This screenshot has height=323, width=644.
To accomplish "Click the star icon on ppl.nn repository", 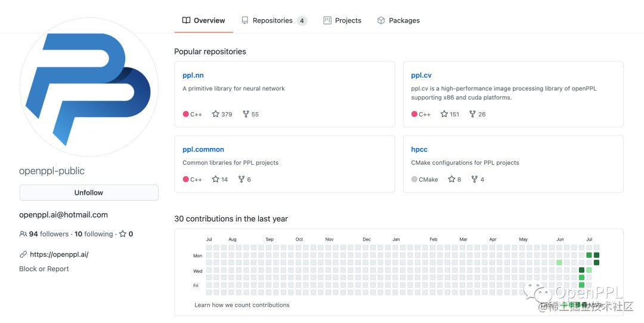I will (x=216, y=114).
